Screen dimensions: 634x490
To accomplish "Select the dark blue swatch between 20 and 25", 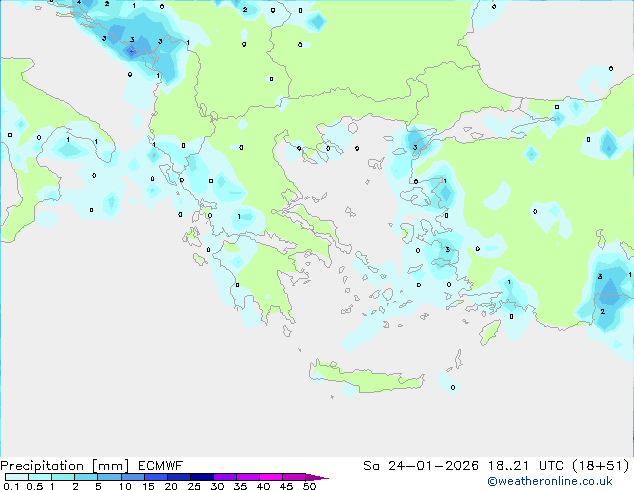I will [182, 478].
